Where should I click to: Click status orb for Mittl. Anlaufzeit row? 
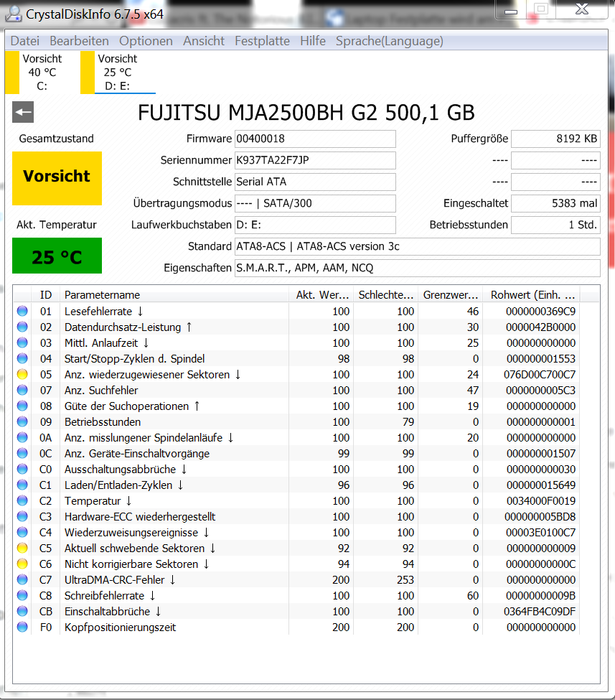[22, 343]
